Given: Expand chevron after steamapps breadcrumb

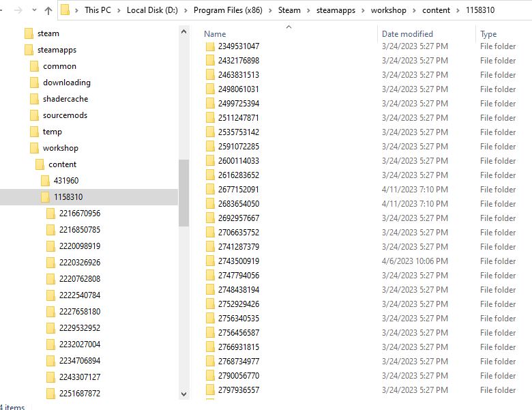Looking at the screenshot, I should (x=363, y=10).
